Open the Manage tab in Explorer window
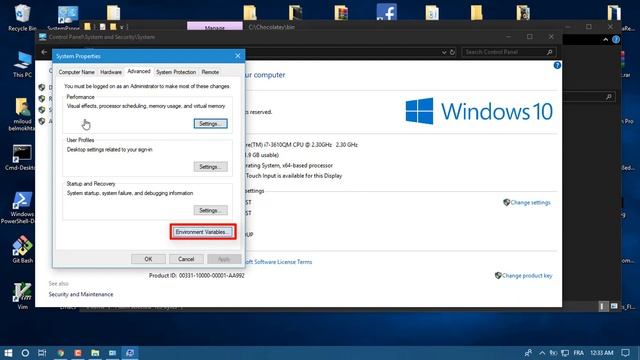640x360 pixels. coord(215,27)
